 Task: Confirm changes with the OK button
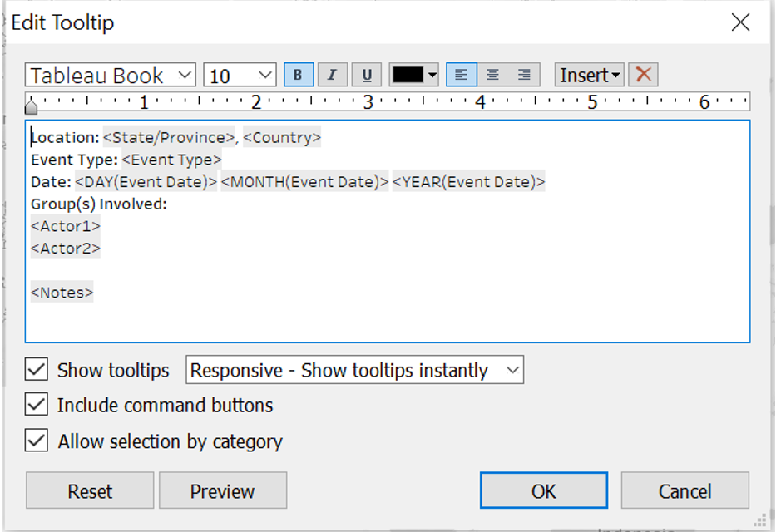coord(543,490)
